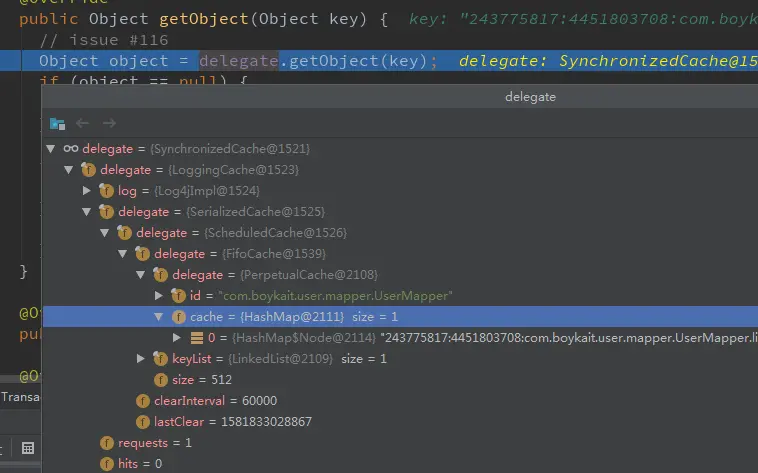Click field icon of log Log4jImpl

click(x=106, y=191)
